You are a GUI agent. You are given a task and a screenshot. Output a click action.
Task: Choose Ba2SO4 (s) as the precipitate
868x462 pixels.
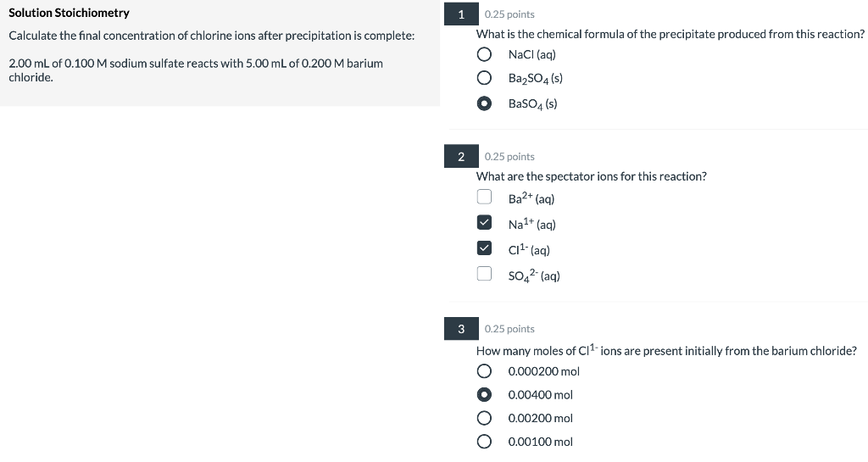tap(484, 79)
